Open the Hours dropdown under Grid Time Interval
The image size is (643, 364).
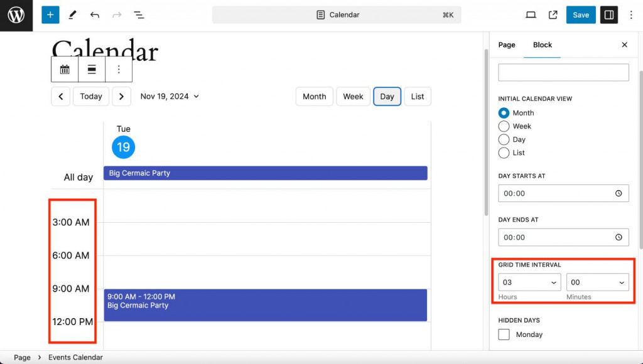pyautogui.click(x=529, y=282)
